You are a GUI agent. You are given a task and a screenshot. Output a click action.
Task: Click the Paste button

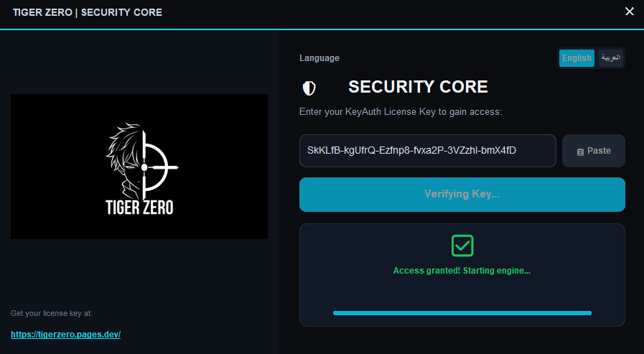click(594, 151)
